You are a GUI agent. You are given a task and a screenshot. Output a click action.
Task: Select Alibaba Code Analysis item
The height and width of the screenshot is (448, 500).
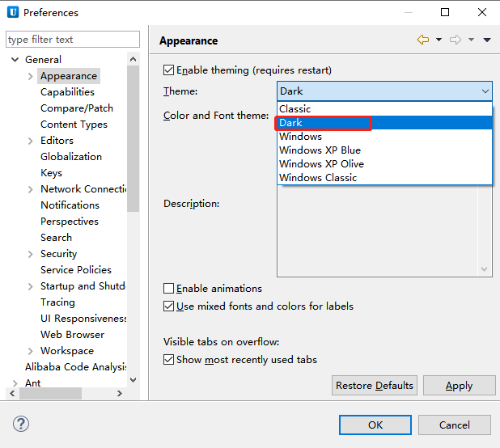(76, 367)
